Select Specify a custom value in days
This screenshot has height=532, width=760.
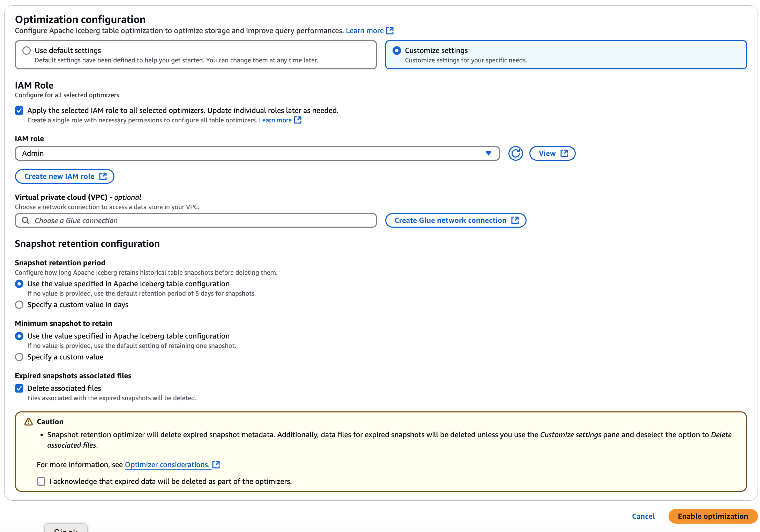pos(19,305)
